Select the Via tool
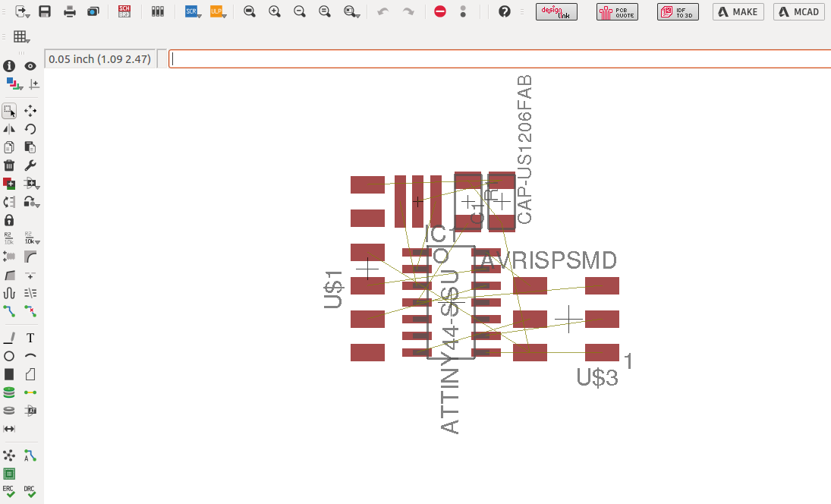831x504 pixels. coord(9,392)
